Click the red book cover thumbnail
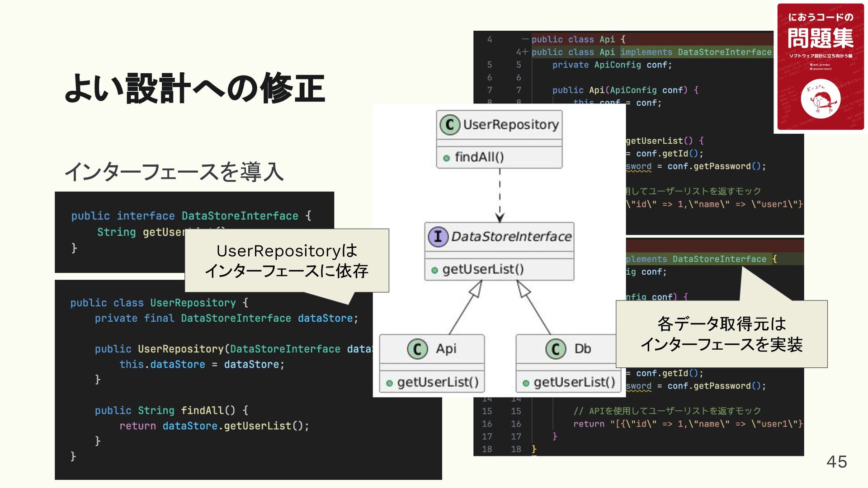Image resolution: width=868 pixels, height=488 pixels. click(x=820, y=67)
